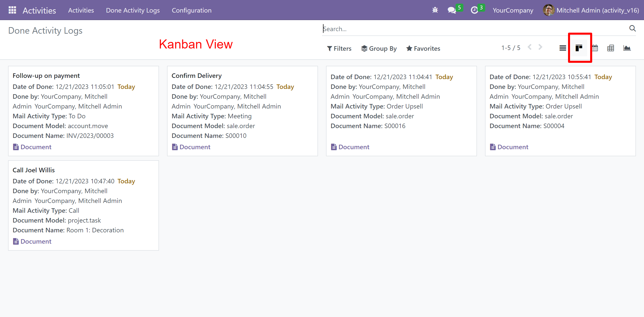644x317 pixels.
Task: Switch to graph view icon
Action: tap(627, 48)
